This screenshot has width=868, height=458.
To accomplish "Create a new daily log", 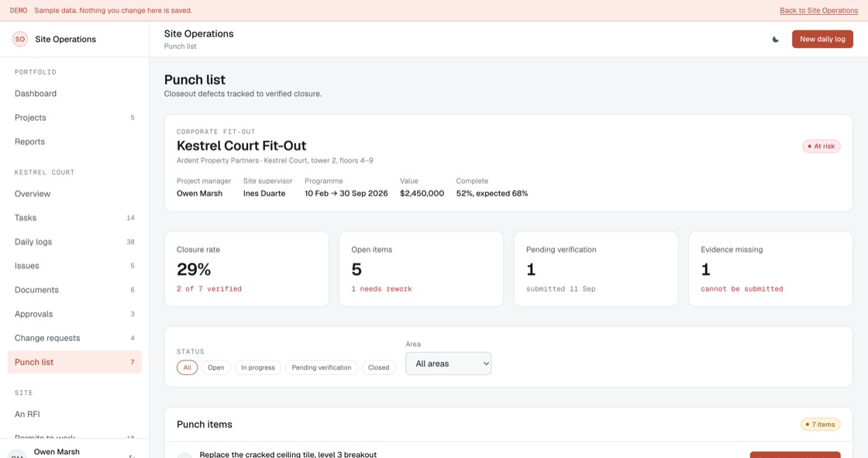I will [822, 40].
